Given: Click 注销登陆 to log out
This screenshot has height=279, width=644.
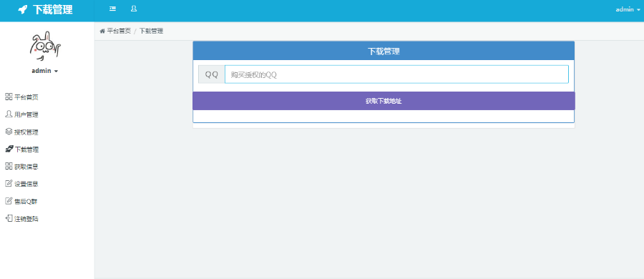Looking at the screenshot, I should (26, 219).
